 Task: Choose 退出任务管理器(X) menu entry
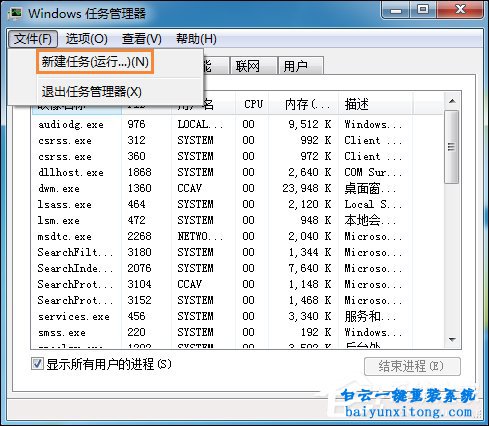click(92, 92)
